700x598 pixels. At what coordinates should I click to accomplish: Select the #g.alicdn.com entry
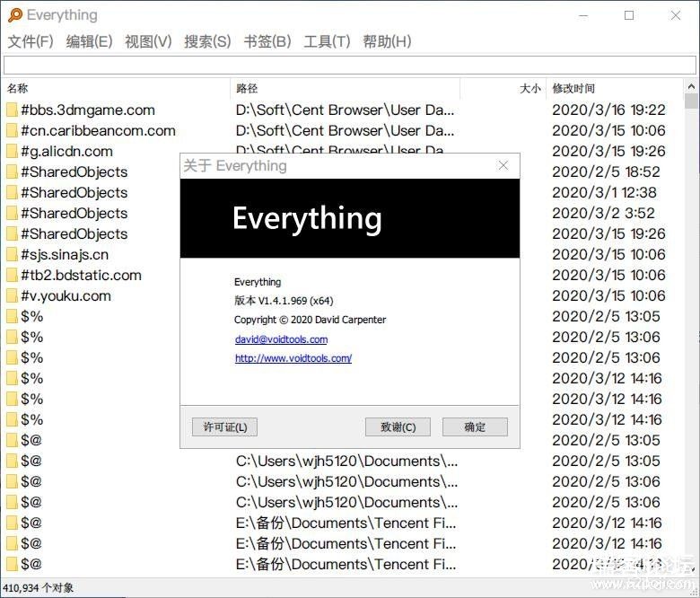67,152
